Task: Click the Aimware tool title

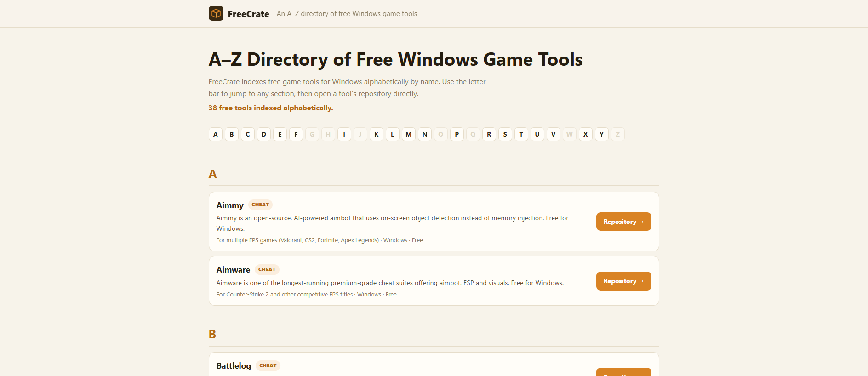Action: point(233,270)
